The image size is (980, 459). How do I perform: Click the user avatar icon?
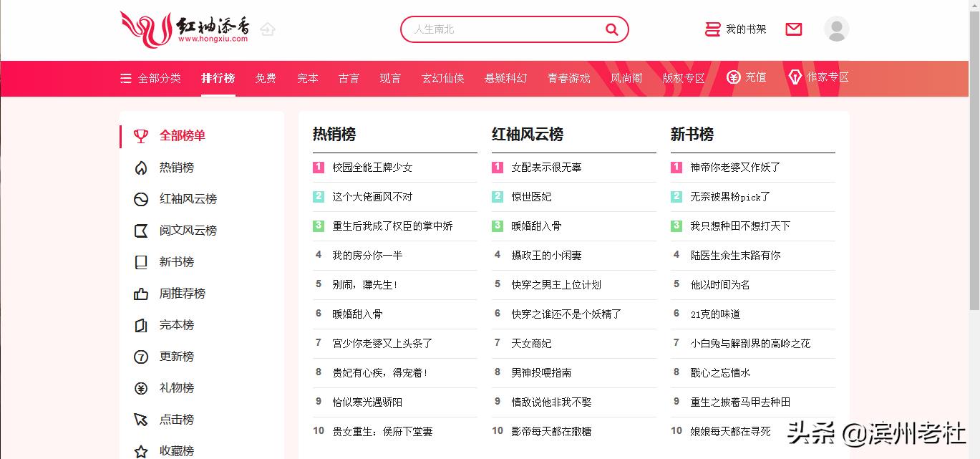pyautogui.click(x=836, y=29)
